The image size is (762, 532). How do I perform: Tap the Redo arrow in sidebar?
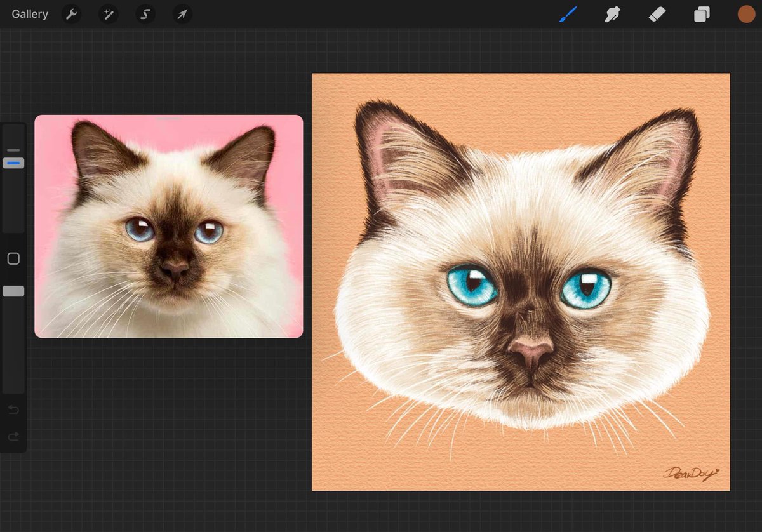coord(13,436)
